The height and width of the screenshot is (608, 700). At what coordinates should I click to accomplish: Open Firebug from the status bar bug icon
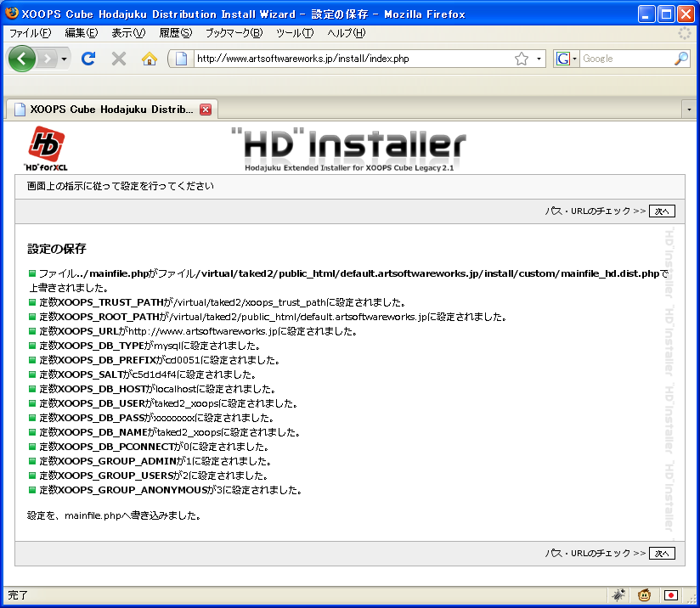click(618, 595)
